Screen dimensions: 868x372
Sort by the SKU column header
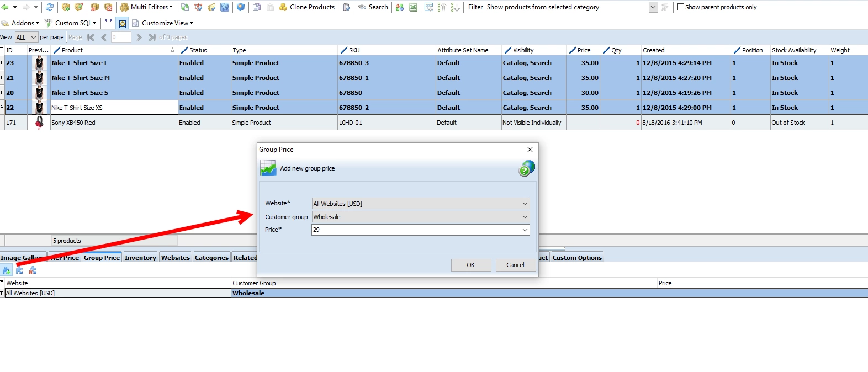point(387,50)
